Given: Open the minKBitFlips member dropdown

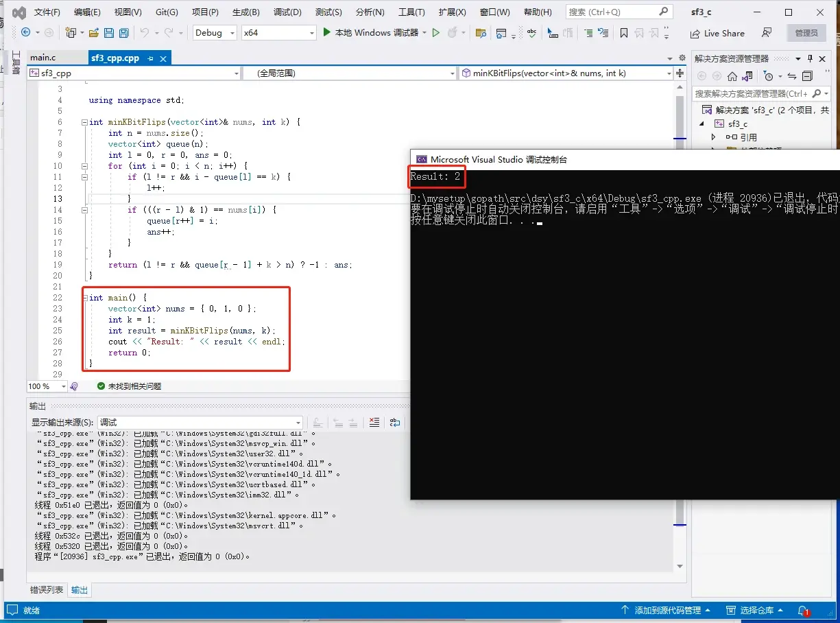Looking at the screenshot, I should [566, 73].
